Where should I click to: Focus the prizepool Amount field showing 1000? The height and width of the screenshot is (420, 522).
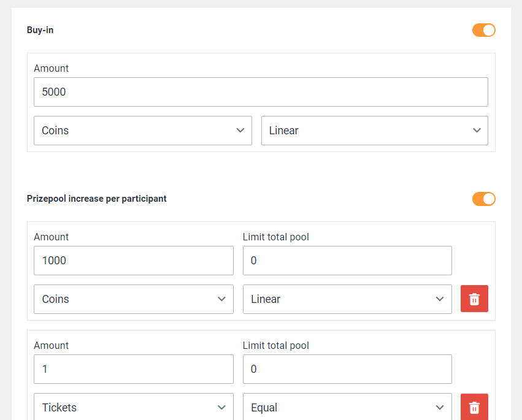pyautogui.click(x=133, y=261)
